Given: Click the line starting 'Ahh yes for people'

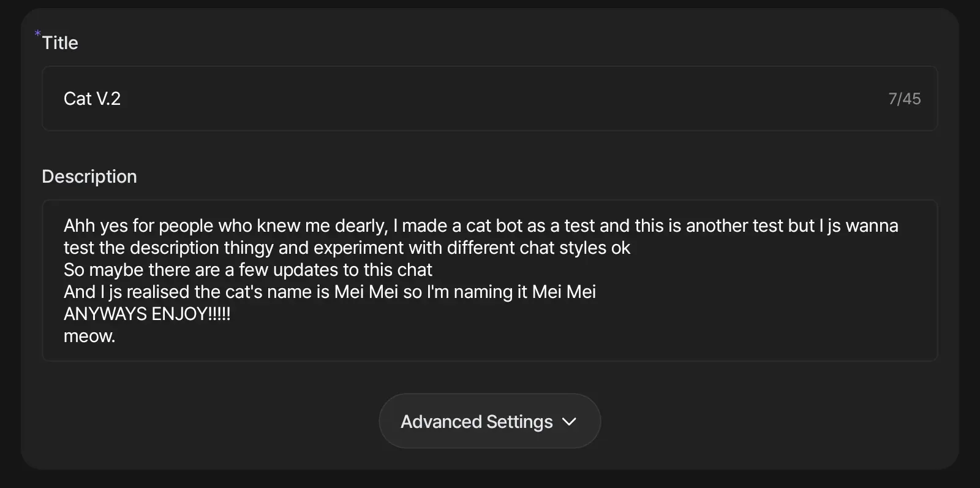Looking at the screenshot, I should coord(481,226).
